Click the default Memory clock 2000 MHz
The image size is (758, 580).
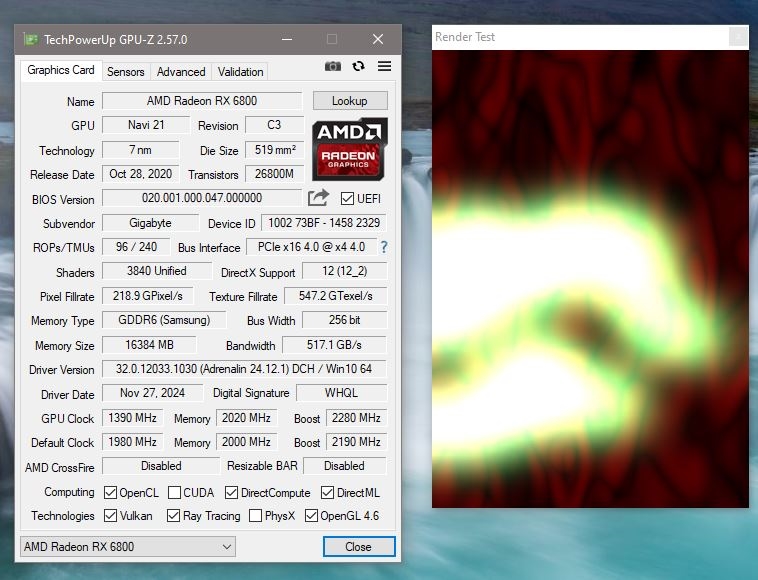tap(246, 442)
